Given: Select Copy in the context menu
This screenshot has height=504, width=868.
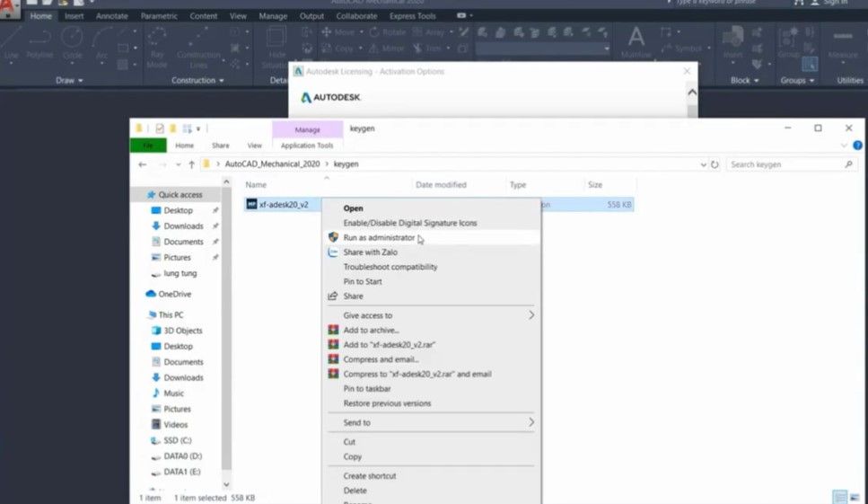Looking at the screenshot, I should (352, 457).
